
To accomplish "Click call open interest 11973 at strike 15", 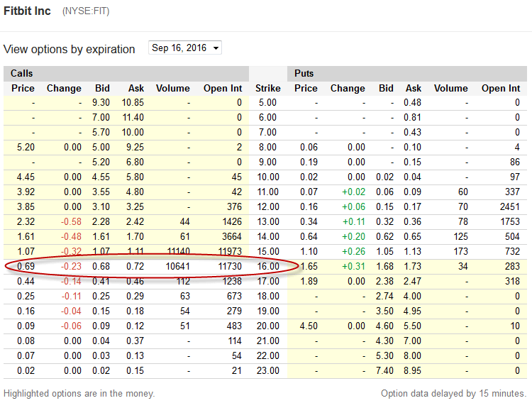I will tap(230, 251).
